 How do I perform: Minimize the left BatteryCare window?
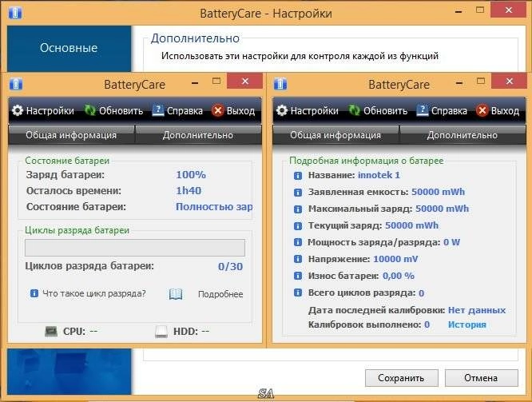pos(195,82)
